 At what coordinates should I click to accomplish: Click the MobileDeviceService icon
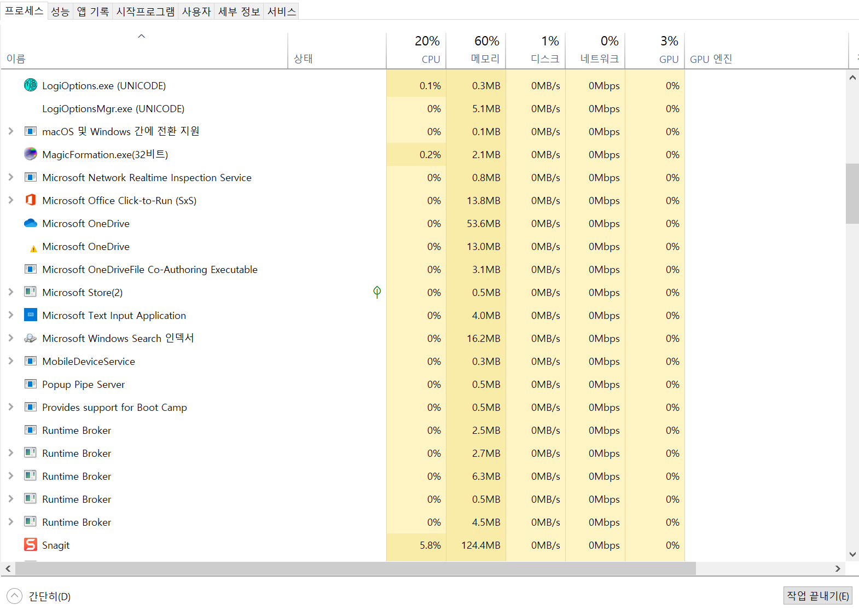pos(31,361)
